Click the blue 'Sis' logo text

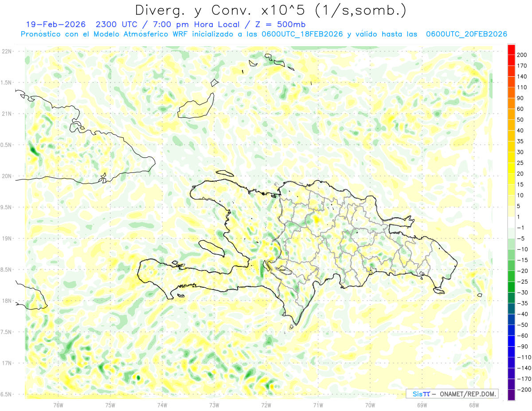(x=418, y=394)
